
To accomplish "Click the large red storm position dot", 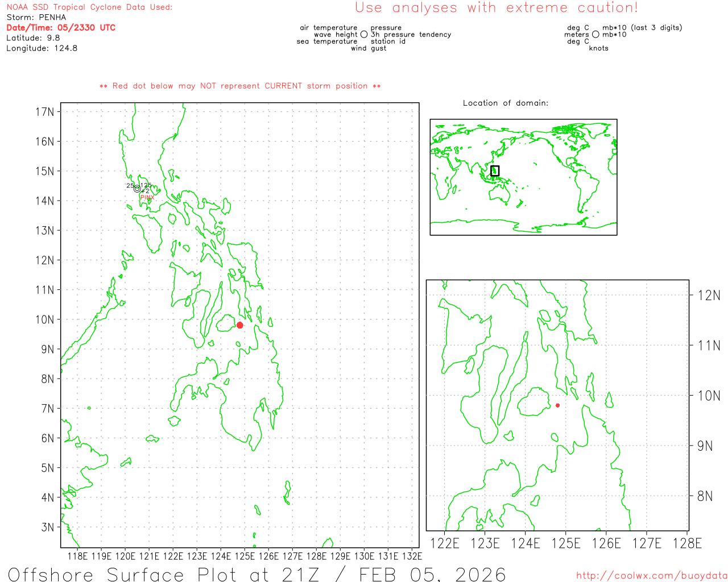I will [x=240, y=325].
